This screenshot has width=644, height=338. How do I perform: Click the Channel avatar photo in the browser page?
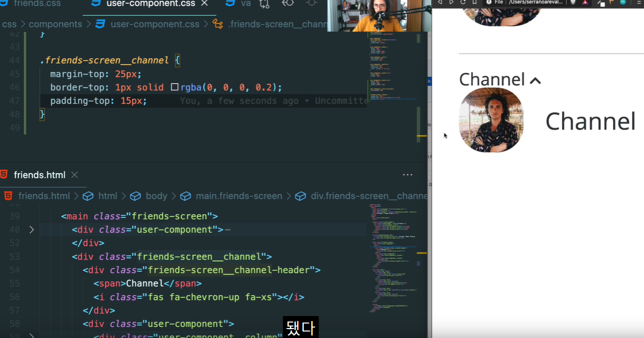[x=491, y=120]
